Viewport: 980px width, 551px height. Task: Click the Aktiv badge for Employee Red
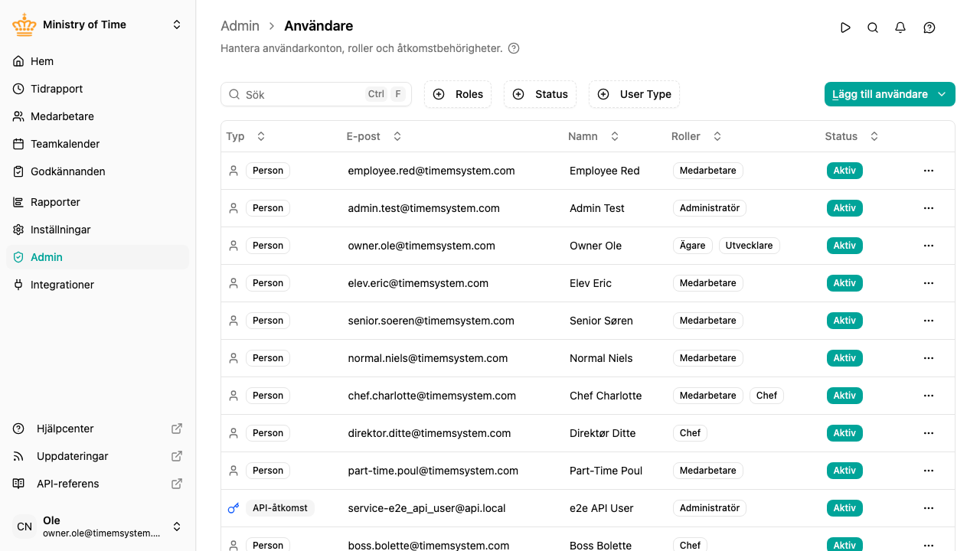[844, 171]
